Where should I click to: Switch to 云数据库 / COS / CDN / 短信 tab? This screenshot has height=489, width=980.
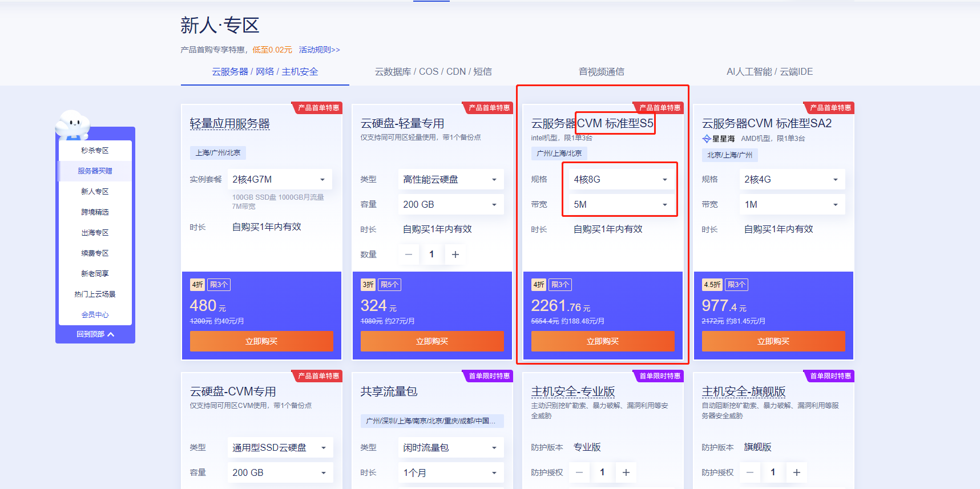coord(433,72)
